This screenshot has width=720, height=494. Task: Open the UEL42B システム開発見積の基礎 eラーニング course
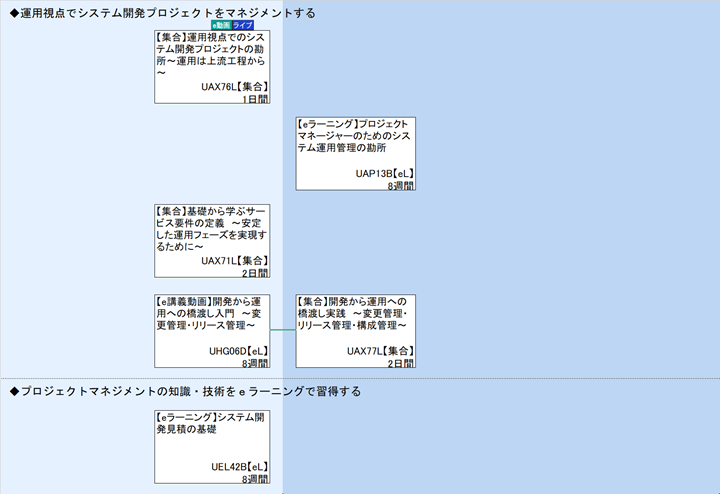212,447
